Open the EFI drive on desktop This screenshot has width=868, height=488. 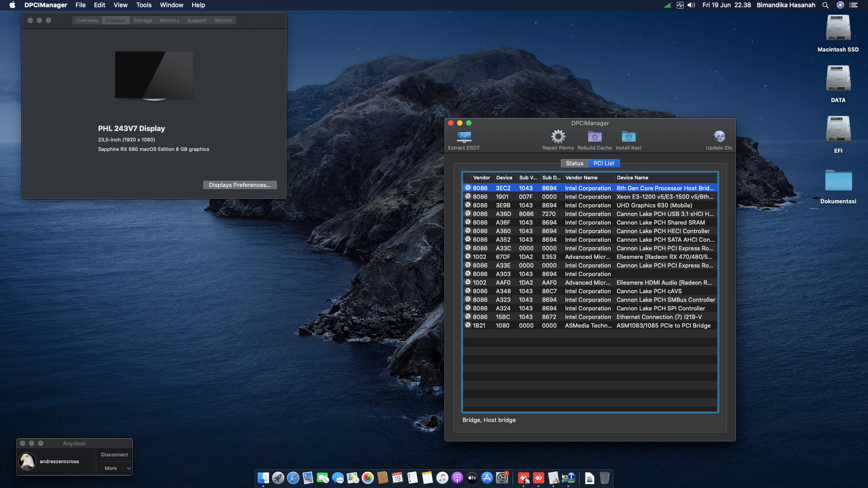(x=838, y=130)
